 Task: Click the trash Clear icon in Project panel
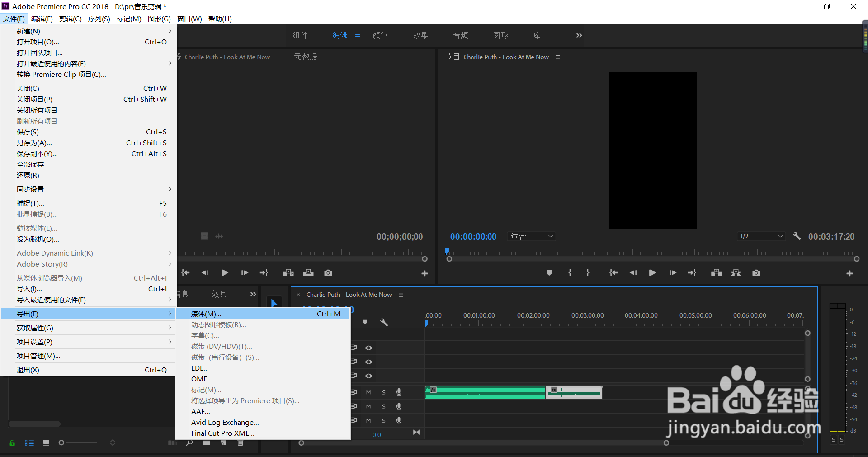tap(241, 443)
